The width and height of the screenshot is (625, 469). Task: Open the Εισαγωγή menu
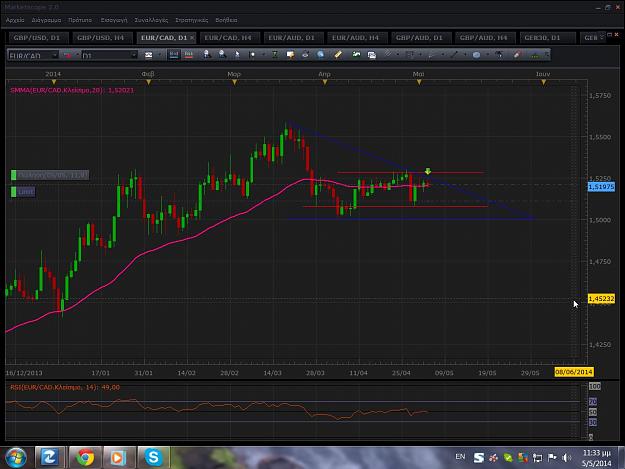[x=114, y=20]
